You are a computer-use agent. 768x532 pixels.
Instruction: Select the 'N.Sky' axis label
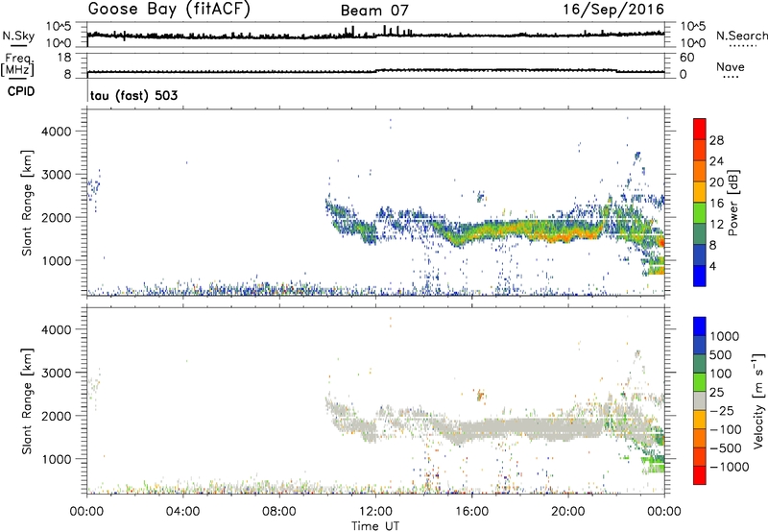[x=18, y=36]
